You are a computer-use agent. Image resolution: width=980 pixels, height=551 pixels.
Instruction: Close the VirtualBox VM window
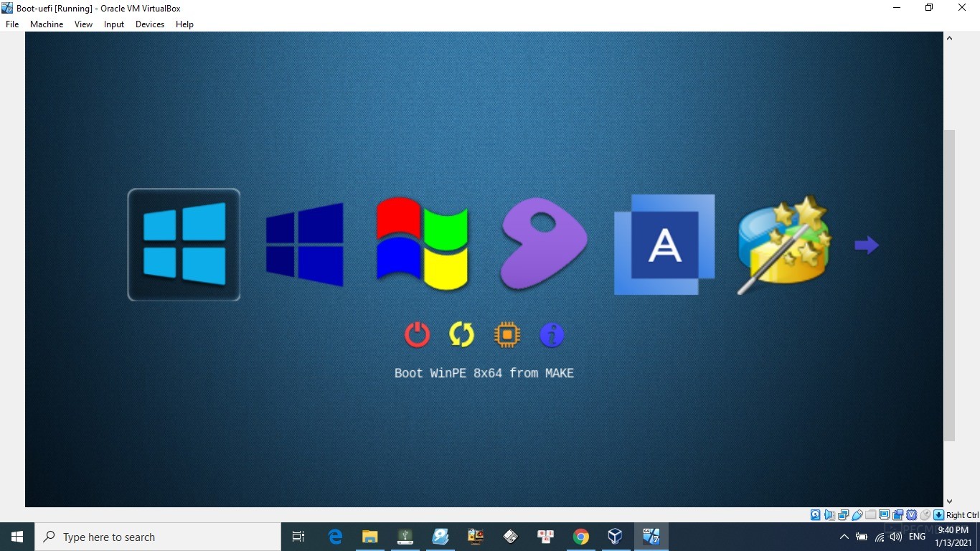tap(962, 8)
